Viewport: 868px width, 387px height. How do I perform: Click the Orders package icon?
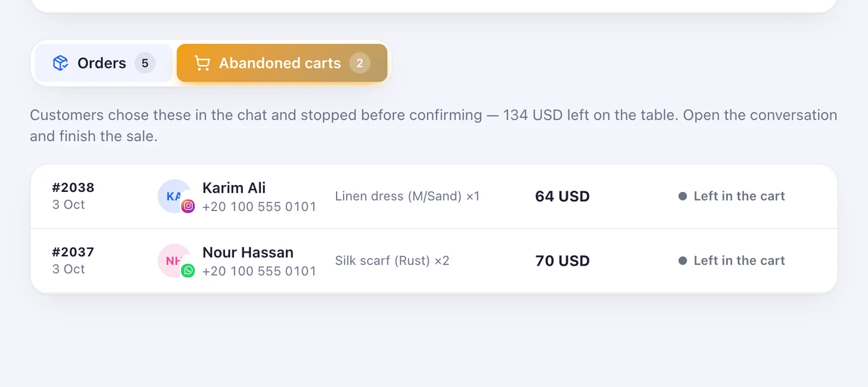60,63
